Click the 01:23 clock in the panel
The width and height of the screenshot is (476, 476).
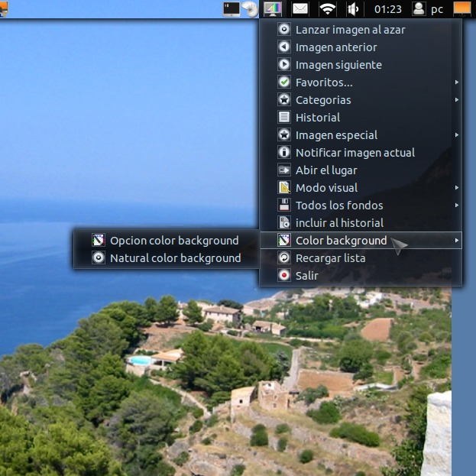pyautogui.click(x=387, y=9)
